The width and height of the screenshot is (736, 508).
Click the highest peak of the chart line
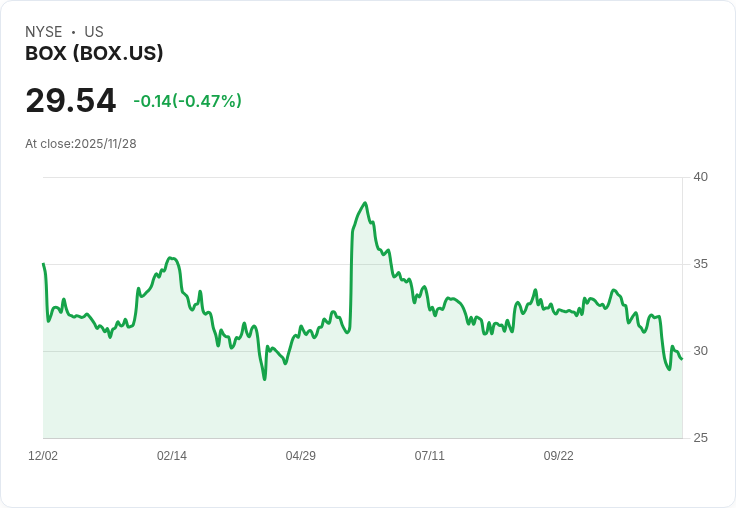365,203
